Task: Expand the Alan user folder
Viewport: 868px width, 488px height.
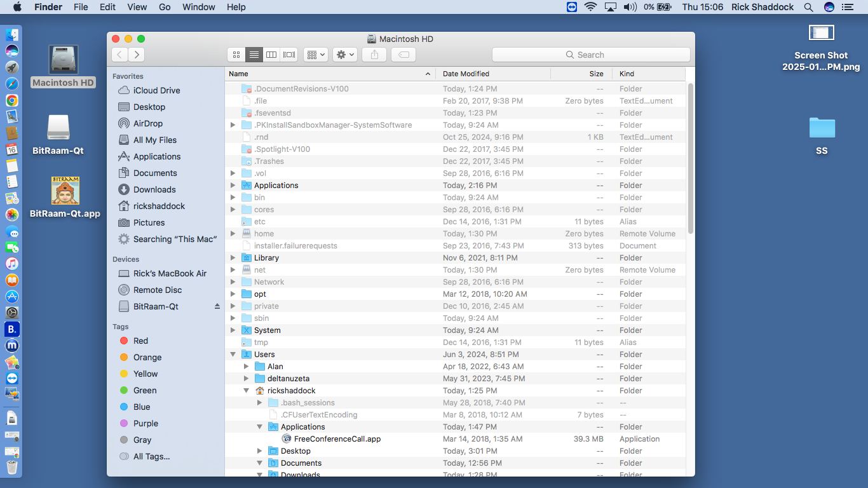Action: [x=247, y=367]
